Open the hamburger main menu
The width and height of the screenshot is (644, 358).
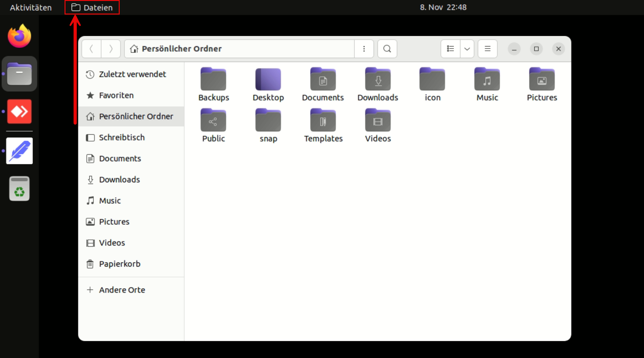point(487,49)
